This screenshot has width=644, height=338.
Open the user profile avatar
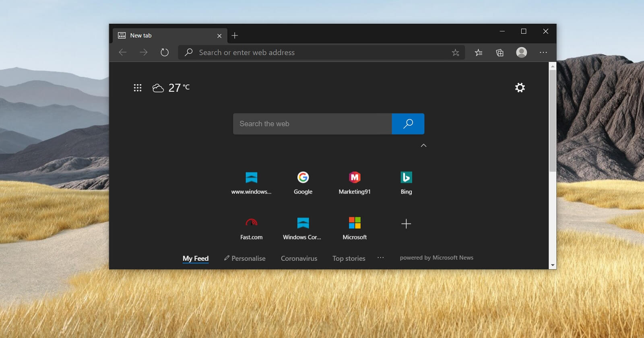pos(522,52)
